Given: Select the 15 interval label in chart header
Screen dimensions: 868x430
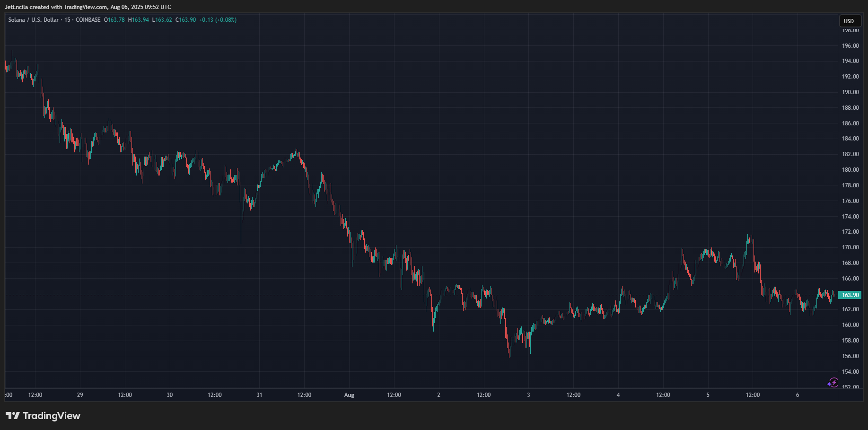Looking at the screenshot, I should [x=67, y=20].
